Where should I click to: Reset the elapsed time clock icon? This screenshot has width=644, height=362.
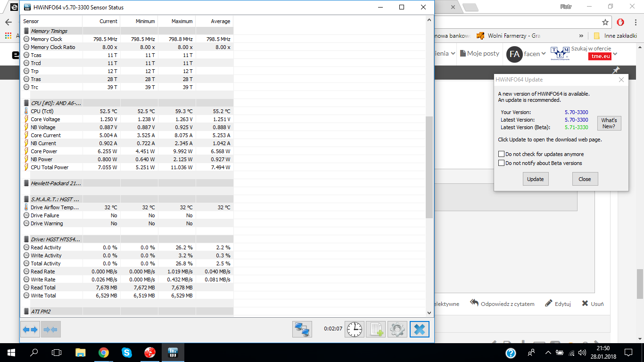pyautogui.click(x=355, y=329)
